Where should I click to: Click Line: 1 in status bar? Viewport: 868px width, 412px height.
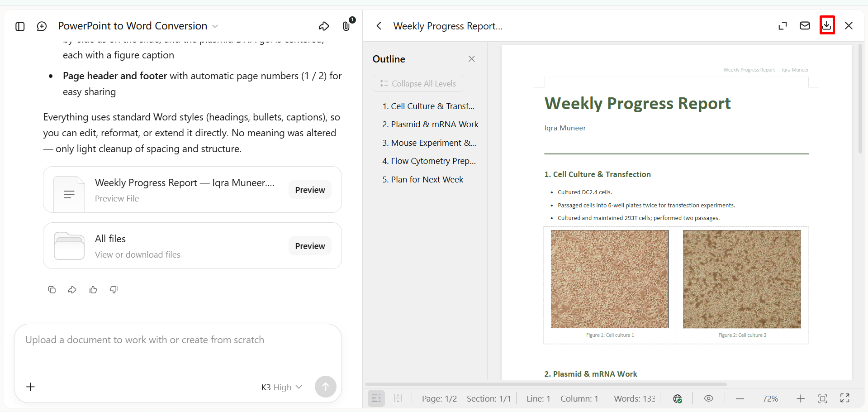pos(538,398)
